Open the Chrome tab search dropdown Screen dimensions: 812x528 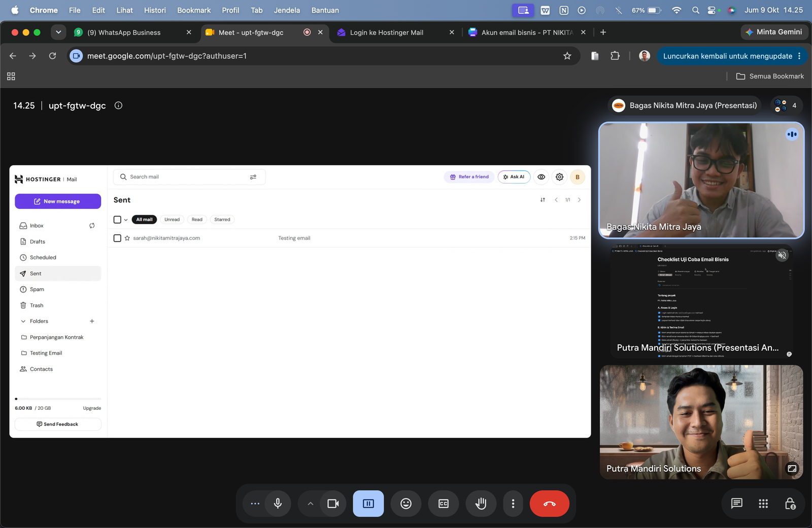(x=58, y=32)
